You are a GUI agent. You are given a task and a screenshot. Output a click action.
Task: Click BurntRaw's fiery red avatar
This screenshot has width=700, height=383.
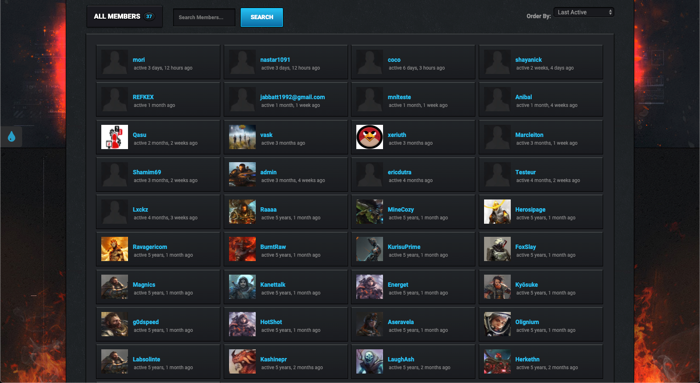(x=242, y=249)
